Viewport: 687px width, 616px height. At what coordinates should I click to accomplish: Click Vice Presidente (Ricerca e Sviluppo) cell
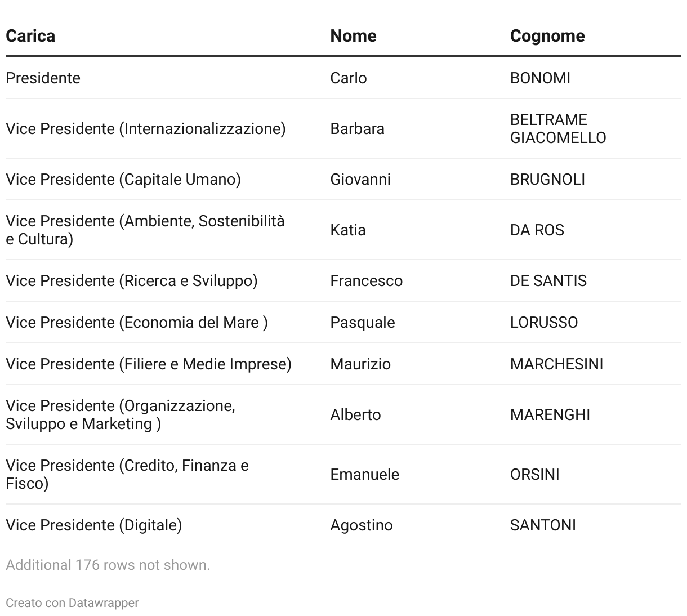tap(132, 280)
